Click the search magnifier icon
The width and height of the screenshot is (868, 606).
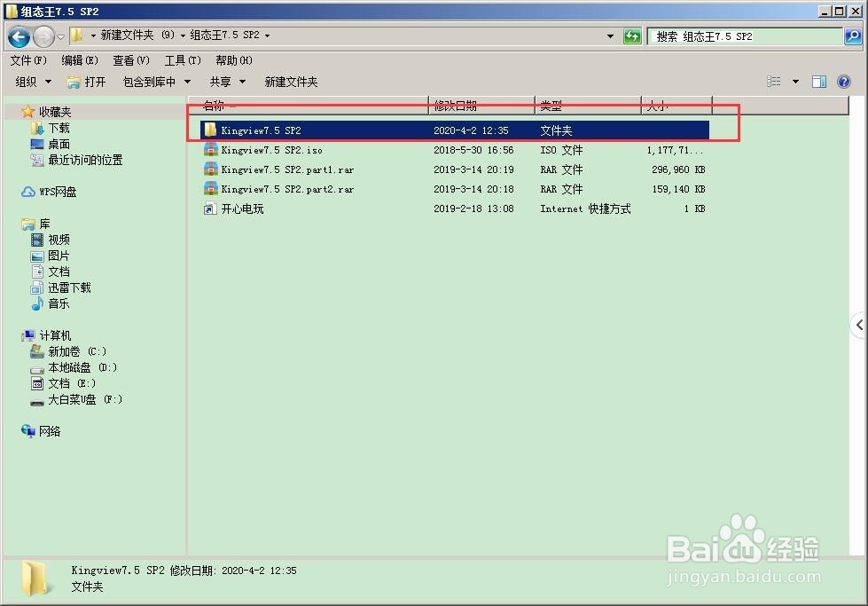(x=853, y=36)
